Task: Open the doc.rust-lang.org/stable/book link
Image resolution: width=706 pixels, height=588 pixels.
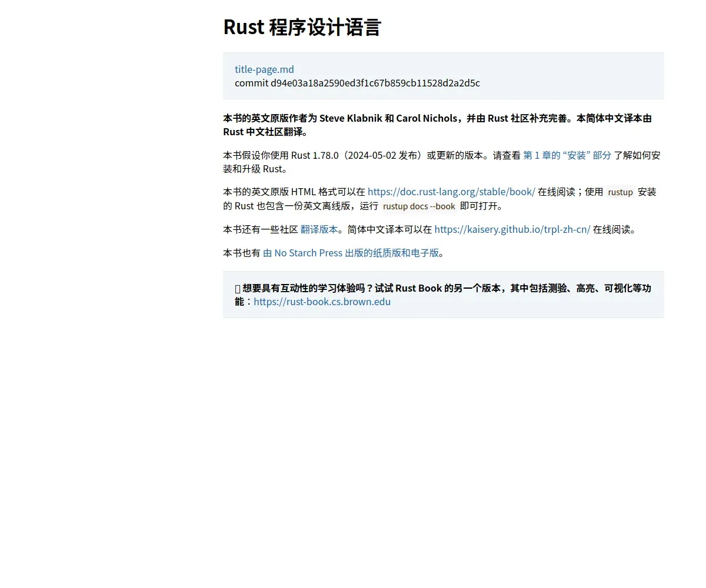Action: (451, 192)
